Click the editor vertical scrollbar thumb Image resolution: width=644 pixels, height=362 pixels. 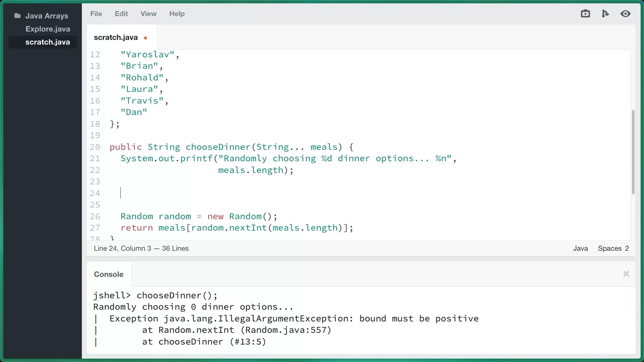(x=633, y=152)
